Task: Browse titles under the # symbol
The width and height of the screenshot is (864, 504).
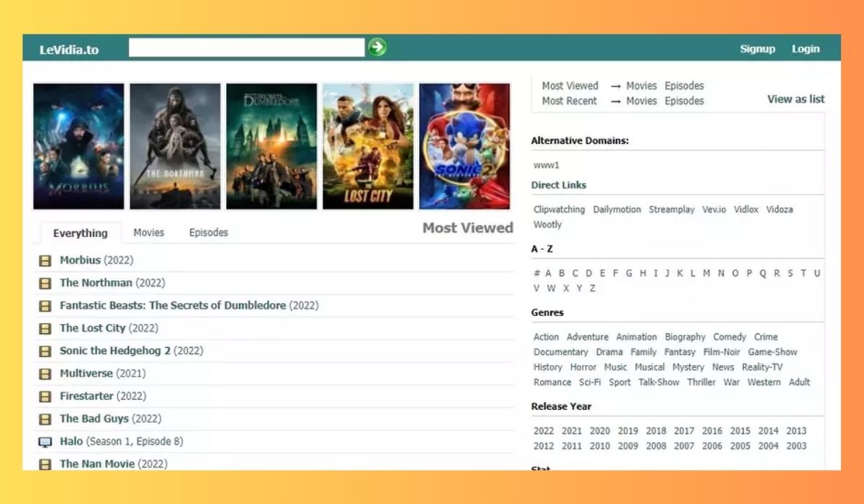Action: pyautogui.click(x=536, y=274)
